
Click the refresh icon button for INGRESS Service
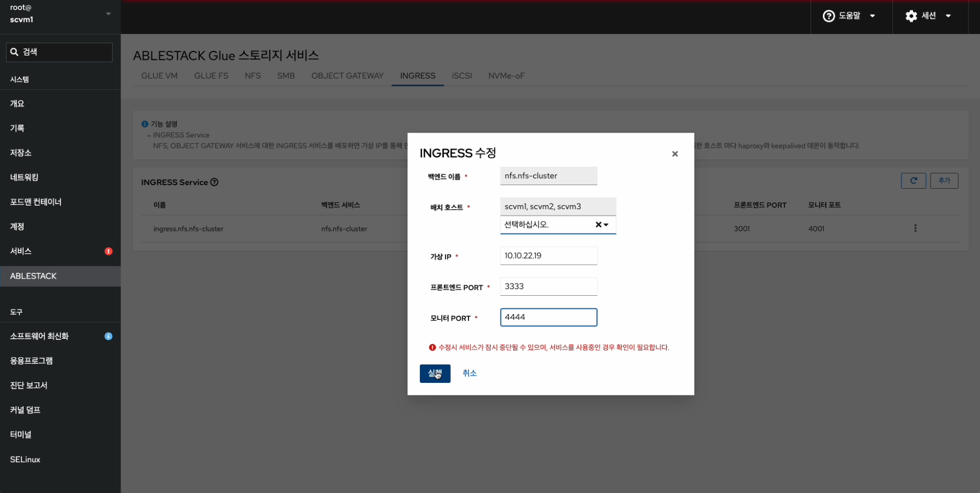913,180
